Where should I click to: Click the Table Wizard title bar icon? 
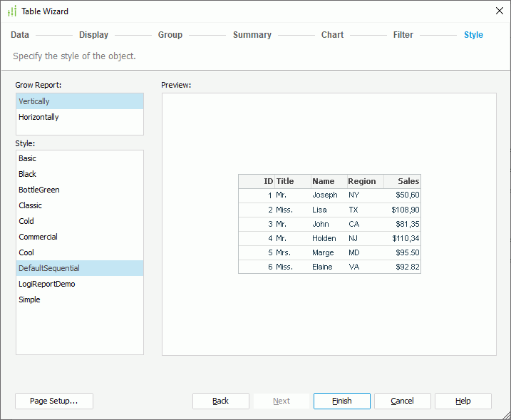11,11
